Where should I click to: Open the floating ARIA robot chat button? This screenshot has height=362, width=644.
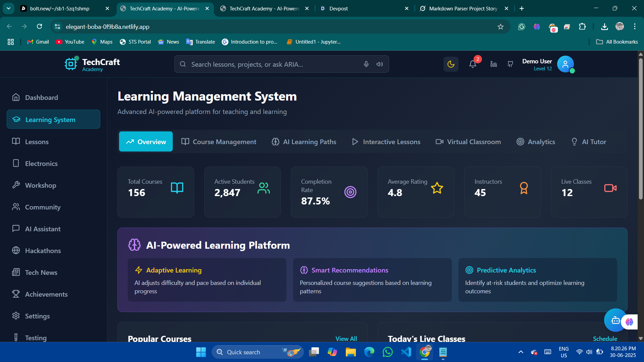coord(615,320)
